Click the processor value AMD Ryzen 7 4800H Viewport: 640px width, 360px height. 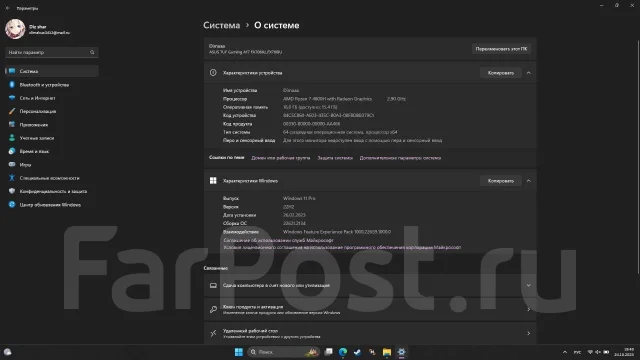(x=327, y=99)
